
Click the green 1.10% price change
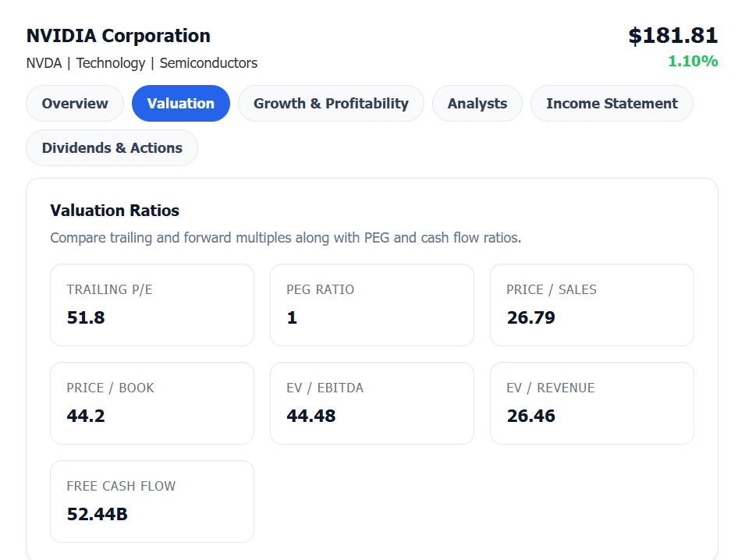[692, 61]
